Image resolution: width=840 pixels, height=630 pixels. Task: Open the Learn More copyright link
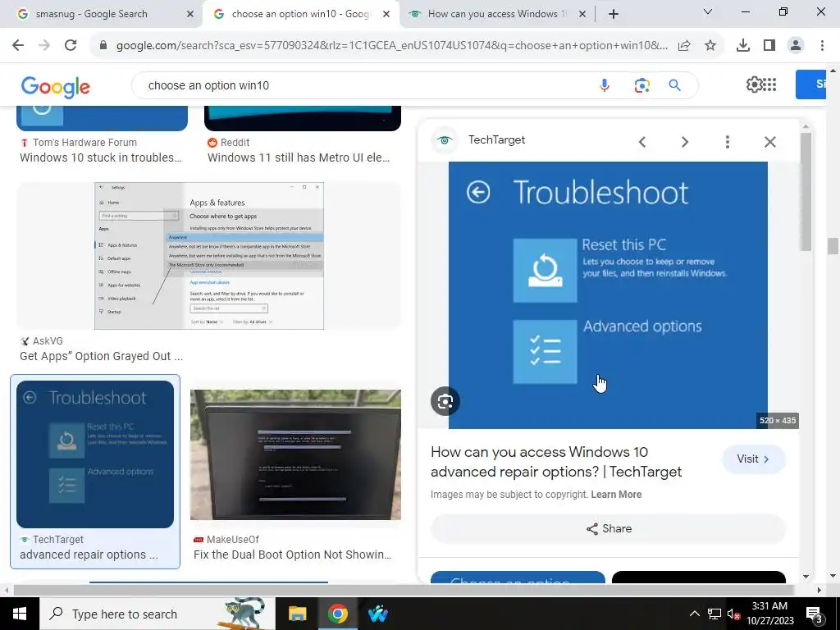tap(616, 495)
